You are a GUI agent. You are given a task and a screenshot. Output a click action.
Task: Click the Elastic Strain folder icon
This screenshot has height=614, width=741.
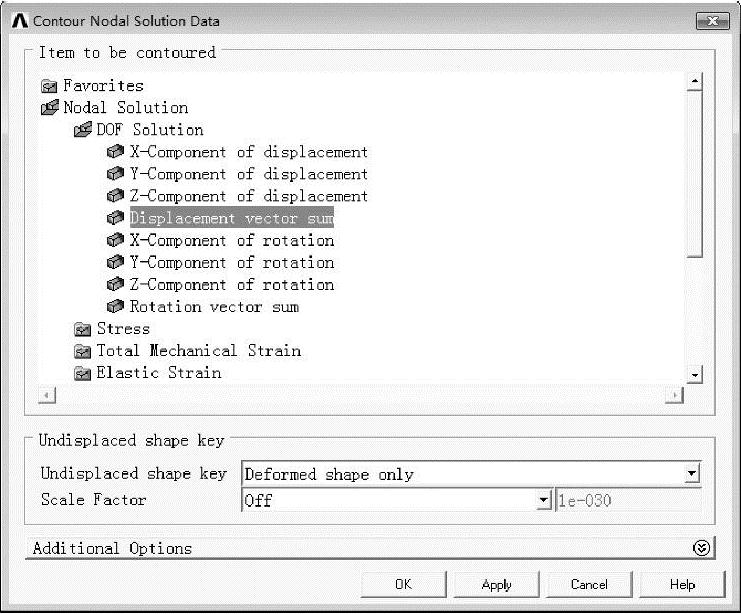pyautogui.click(x=82, y=374)
